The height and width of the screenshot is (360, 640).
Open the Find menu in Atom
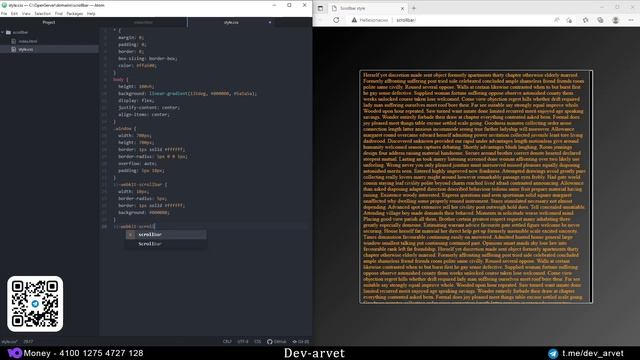coord(59,13)
